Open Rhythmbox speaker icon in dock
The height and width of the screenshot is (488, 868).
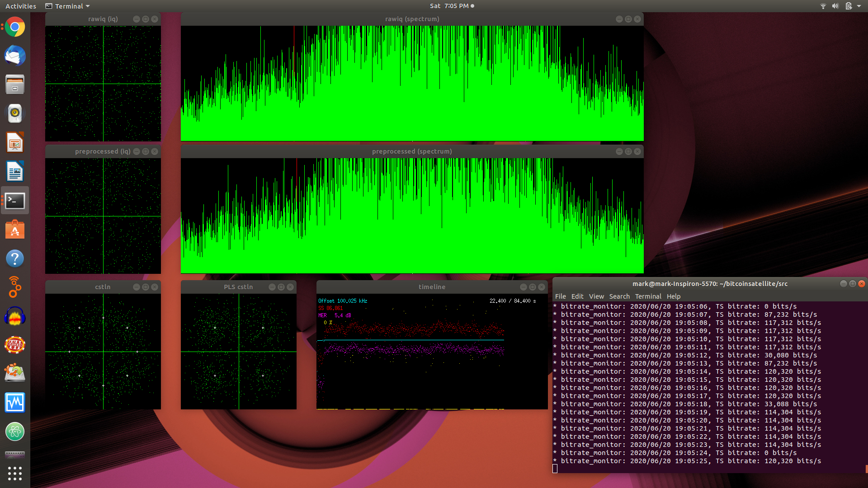[x=15, y=113]
